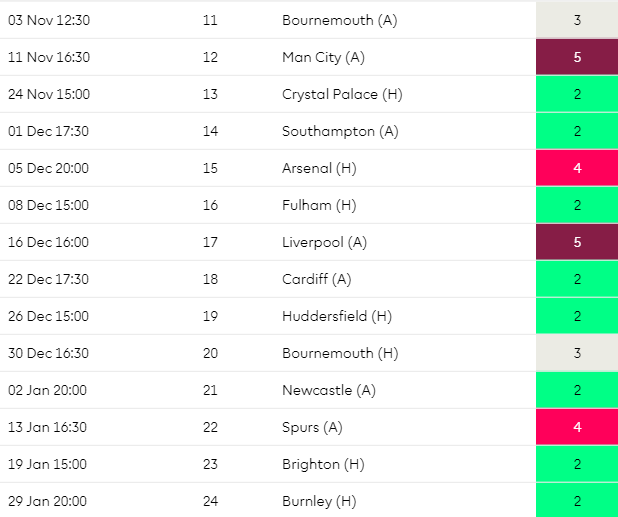Click the Spurs (A) fixture text

pos(312,427)
